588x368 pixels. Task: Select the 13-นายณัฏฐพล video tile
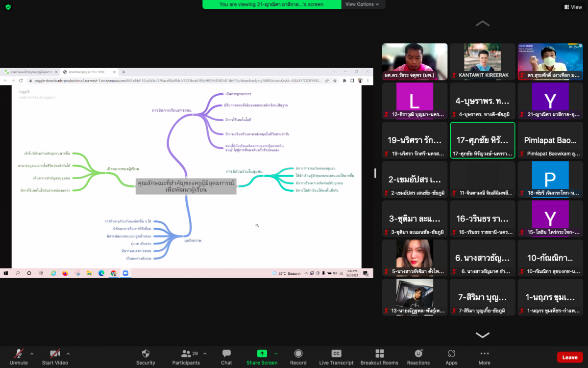point(415,297)
